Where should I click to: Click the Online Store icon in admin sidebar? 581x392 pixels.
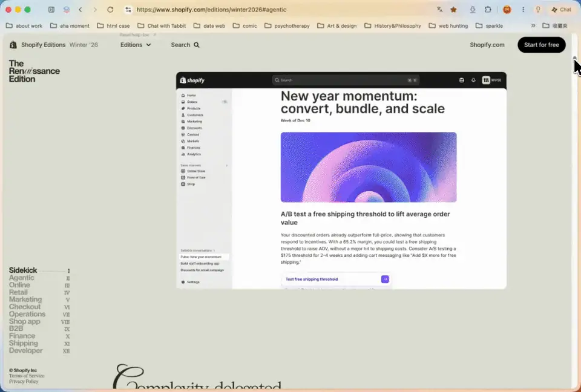pos(183,171)
